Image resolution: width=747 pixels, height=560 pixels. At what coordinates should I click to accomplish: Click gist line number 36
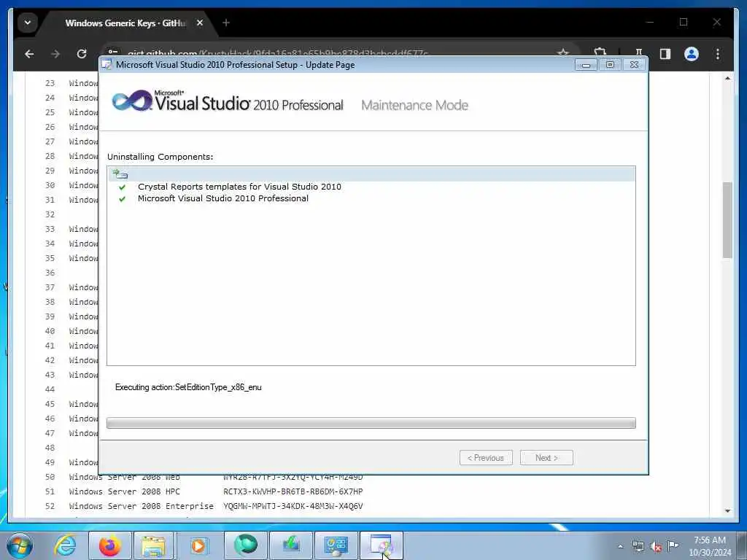[x=50, y=273]
